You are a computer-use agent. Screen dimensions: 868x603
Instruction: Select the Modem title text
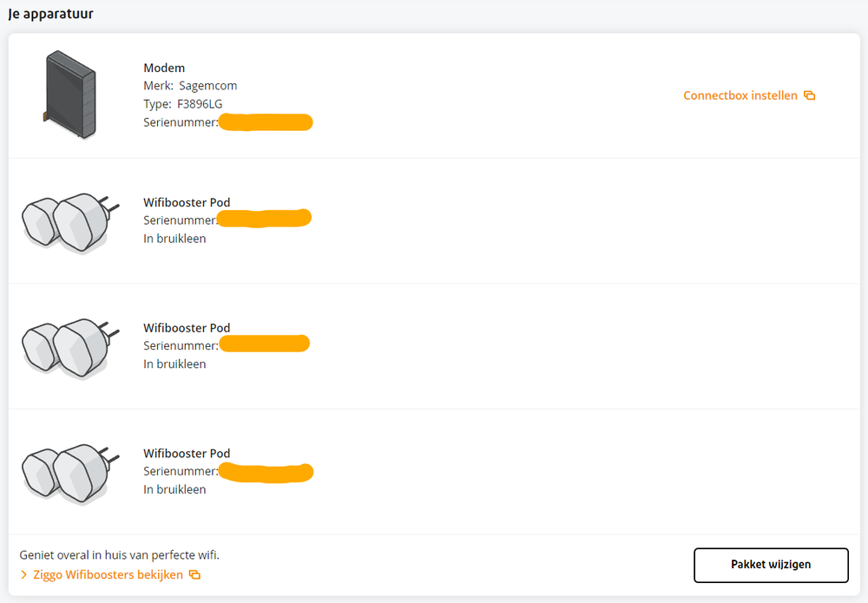(164, 68)
